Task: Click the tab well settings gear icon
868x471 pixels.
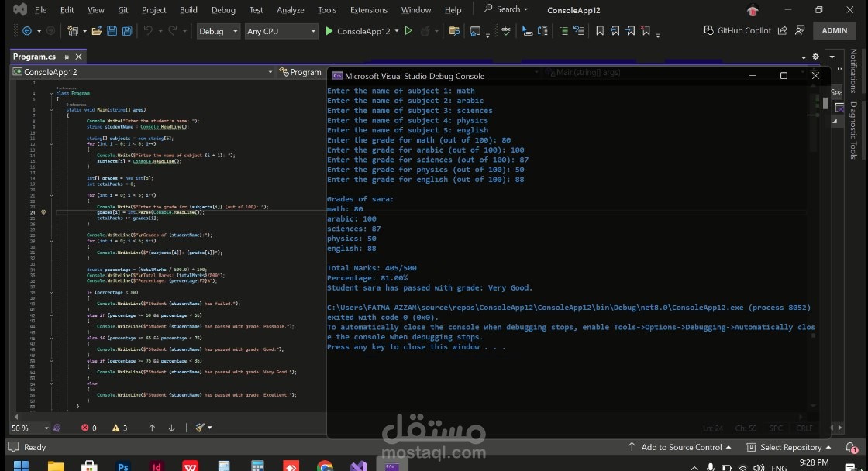Action: [x=815, y=57]
